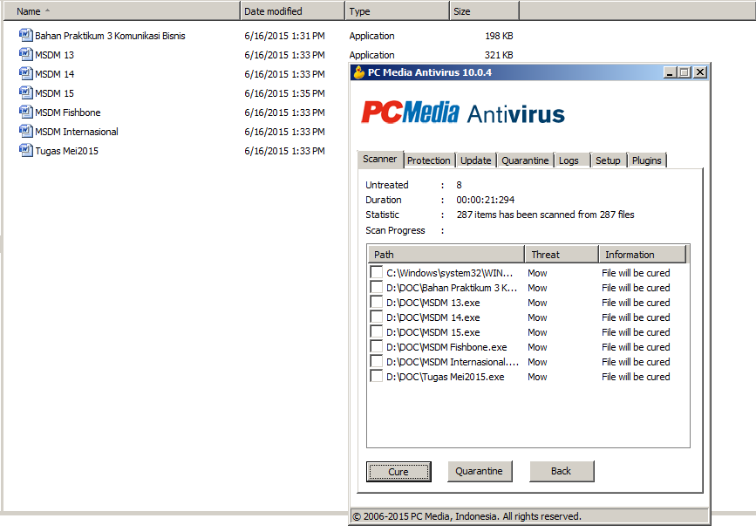Image resolution: width=756 pixels, height=532 pixels.
Task: Click the Tugas Mei2015 file icon
Action: pyautogui.click(x=25, y=151)
